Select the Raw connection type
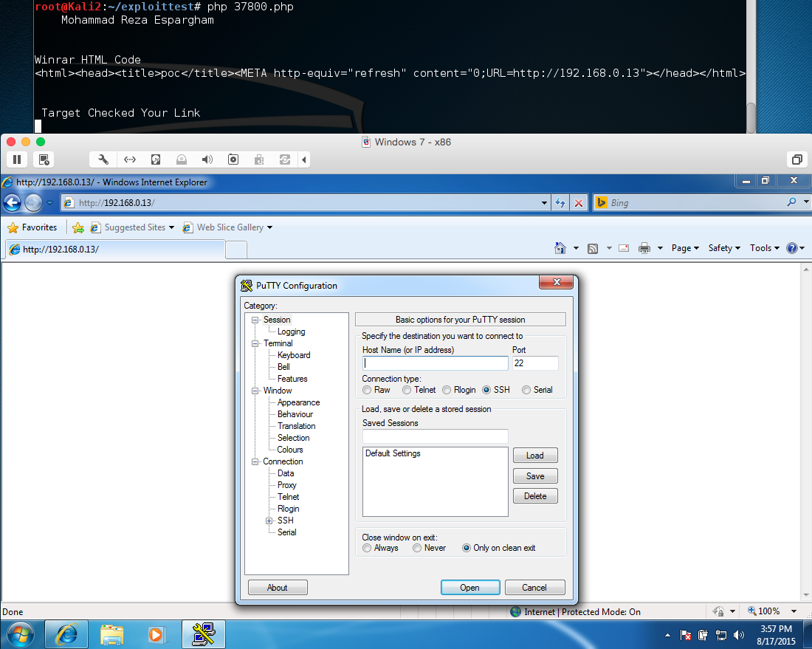The height and width of the screenshot is (649, 812). tap(367, 390)
